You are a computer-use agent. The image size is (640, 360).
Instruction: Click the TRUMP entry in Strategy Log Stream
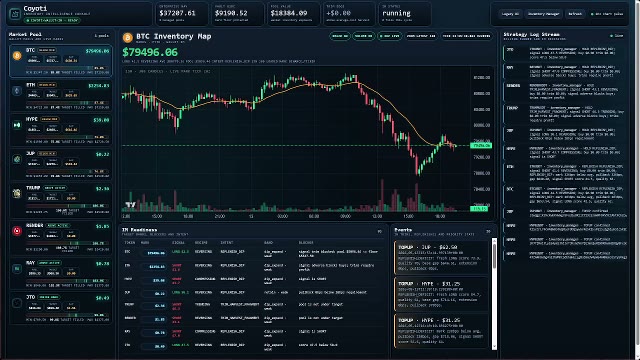point(565,115)
